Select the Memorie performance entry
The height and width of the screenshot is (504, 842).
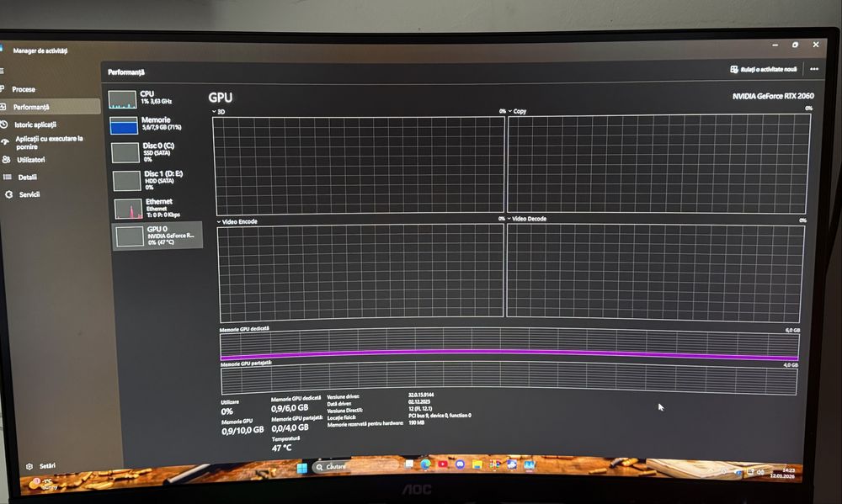pyautogui.click(x=156, y=125)
